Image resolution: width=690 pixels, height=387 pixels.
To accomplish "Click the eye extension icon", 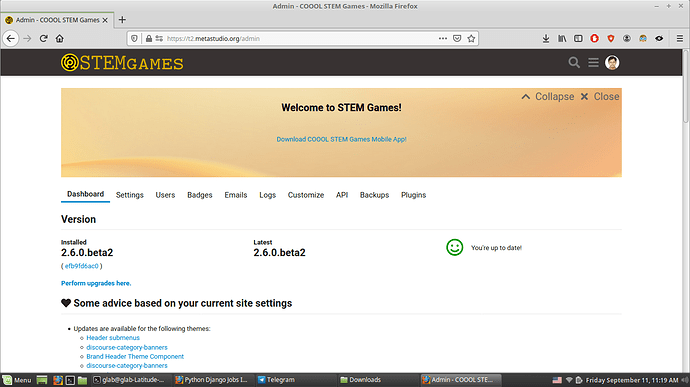I will (x=659, y=39).
